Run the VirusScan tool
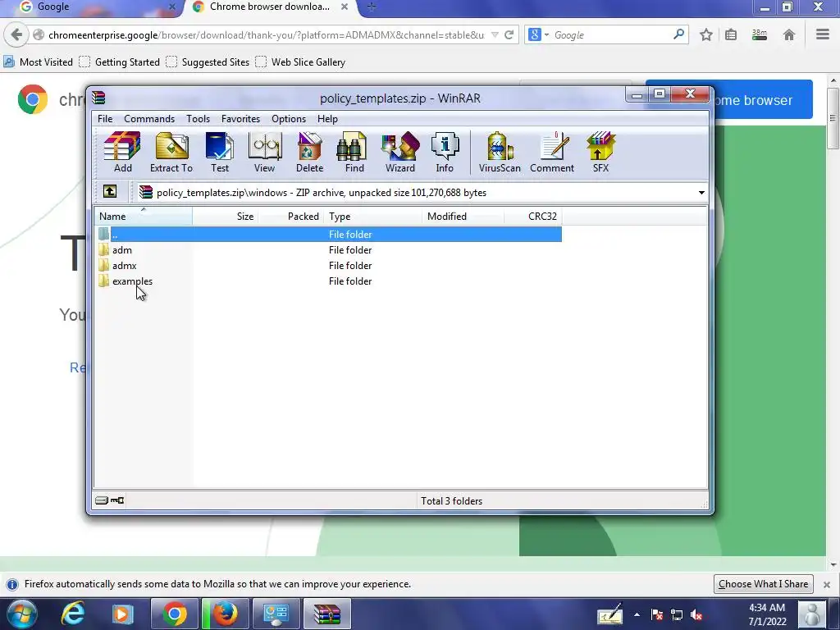 [500, 152]
